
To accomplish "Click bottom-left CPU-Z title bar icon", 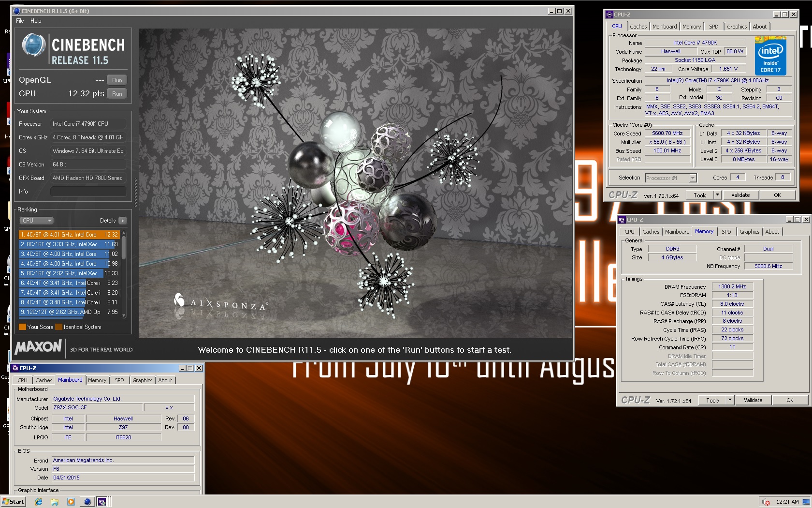I will tap(14, 368).
